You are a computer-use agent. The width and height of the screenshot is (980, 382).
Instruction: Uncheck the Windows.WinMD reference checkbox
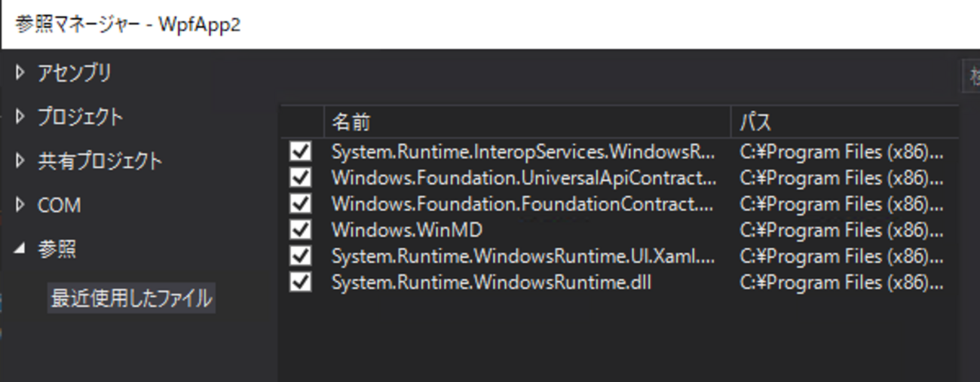[301, 230]
